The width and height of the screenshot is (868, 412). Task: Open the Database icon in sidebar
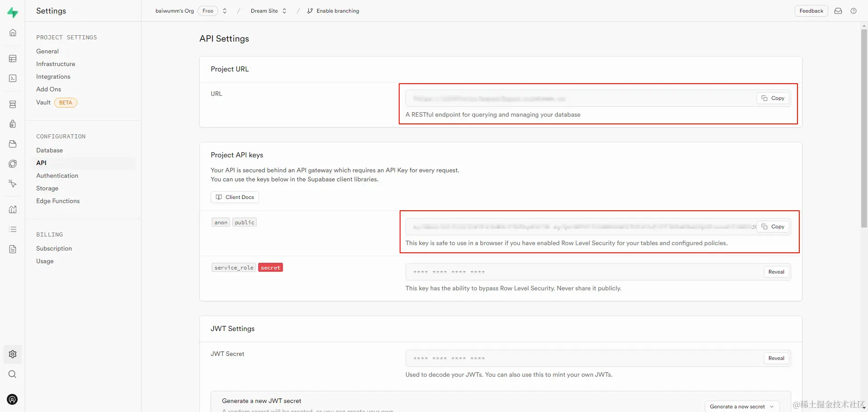tap(13, 104)
